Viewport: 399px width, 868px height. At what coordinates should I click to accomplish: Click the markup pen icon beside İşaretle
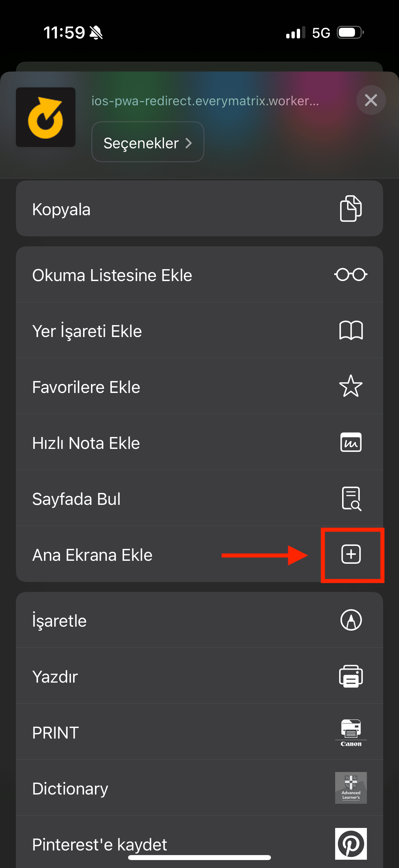click(x=350, y=620)
